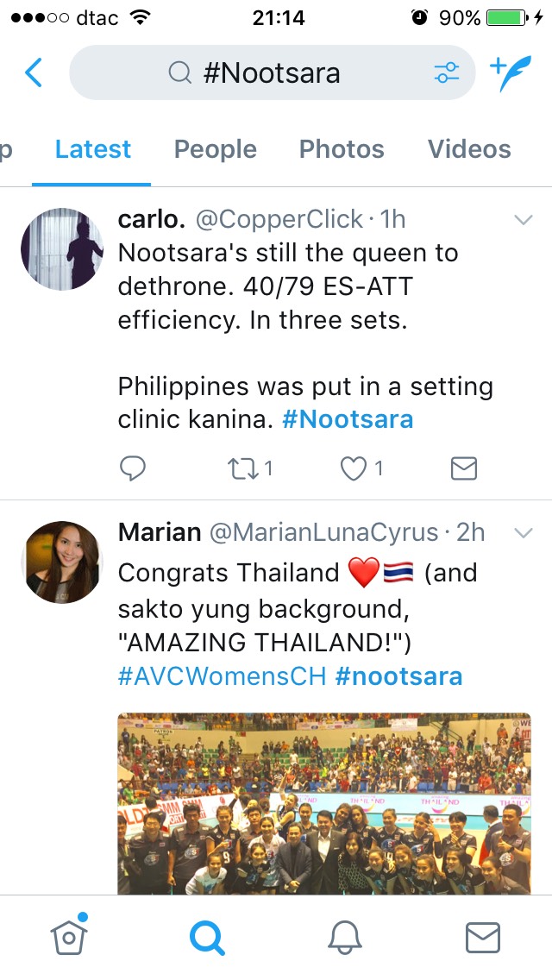Tap the #Nootsara search field

[272, 73]
